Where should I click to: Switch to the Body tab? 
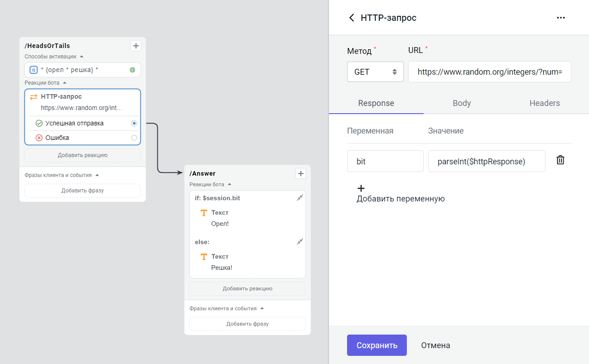point(461,103)
